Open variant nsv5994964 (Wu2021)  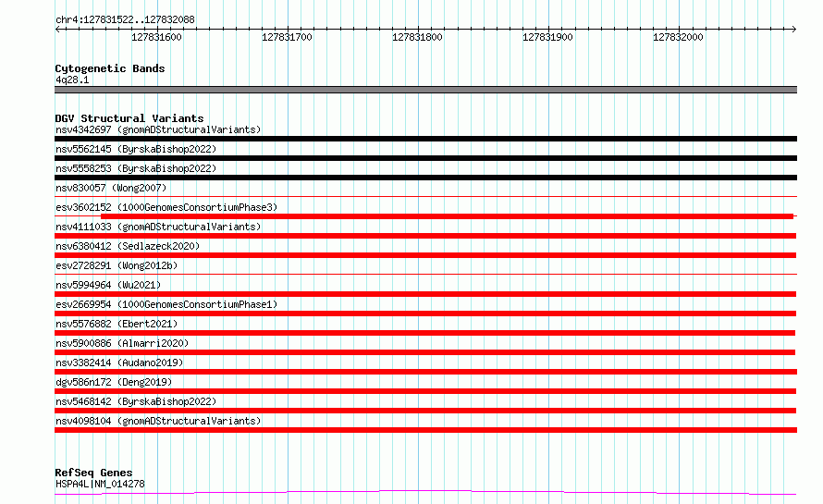click(x=108, y=285)
